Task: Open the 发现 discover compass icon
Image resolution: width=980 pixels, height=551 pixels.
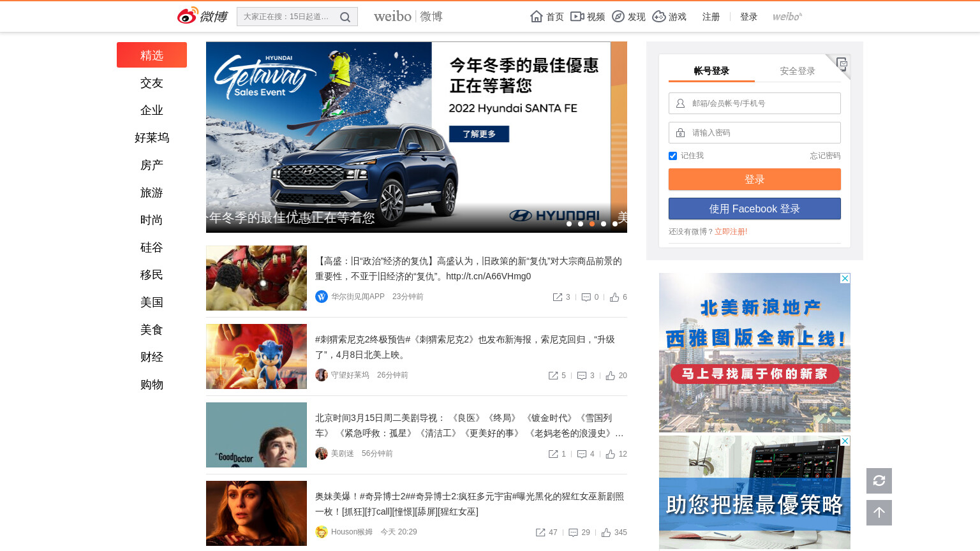Action: tap(618, 17)
